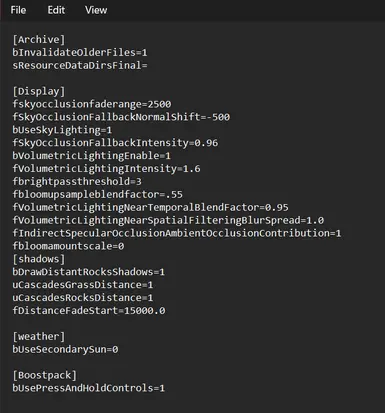Place cursor on the [weather] header
Image resolution: width=385 pixels, height=413 pixels.
click(39, 337)
